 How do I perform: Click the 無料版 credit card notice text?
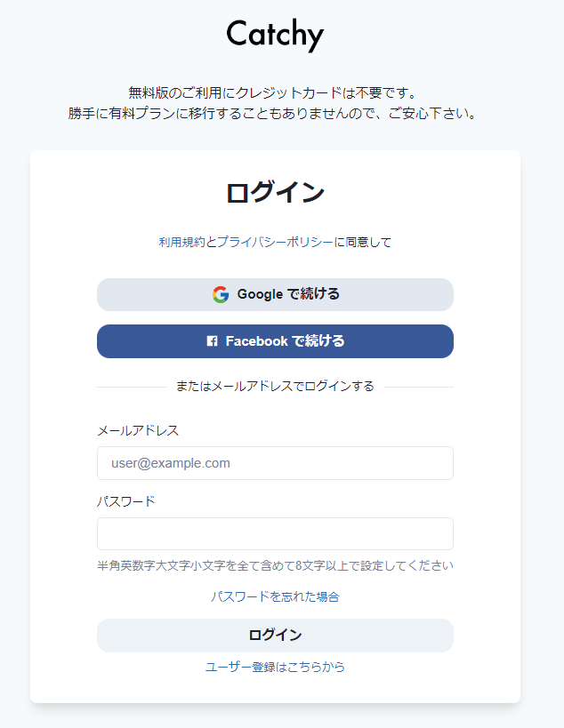[273, 92]
